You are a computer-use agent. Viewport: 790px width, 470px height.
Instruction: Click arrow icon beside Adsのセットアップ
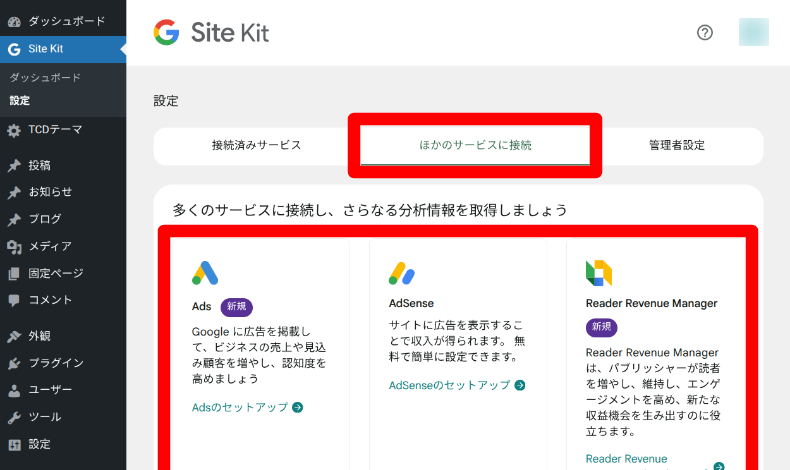298,407
